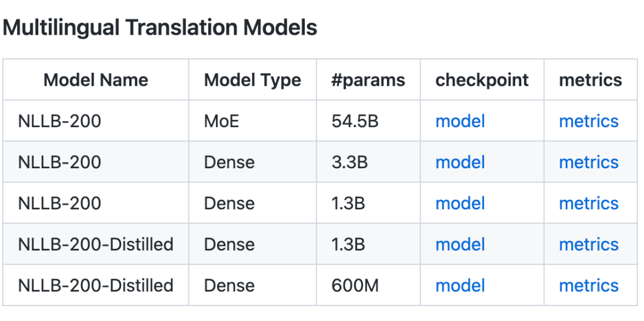
Task: Click the metrics column header
Action: point(590,80)
